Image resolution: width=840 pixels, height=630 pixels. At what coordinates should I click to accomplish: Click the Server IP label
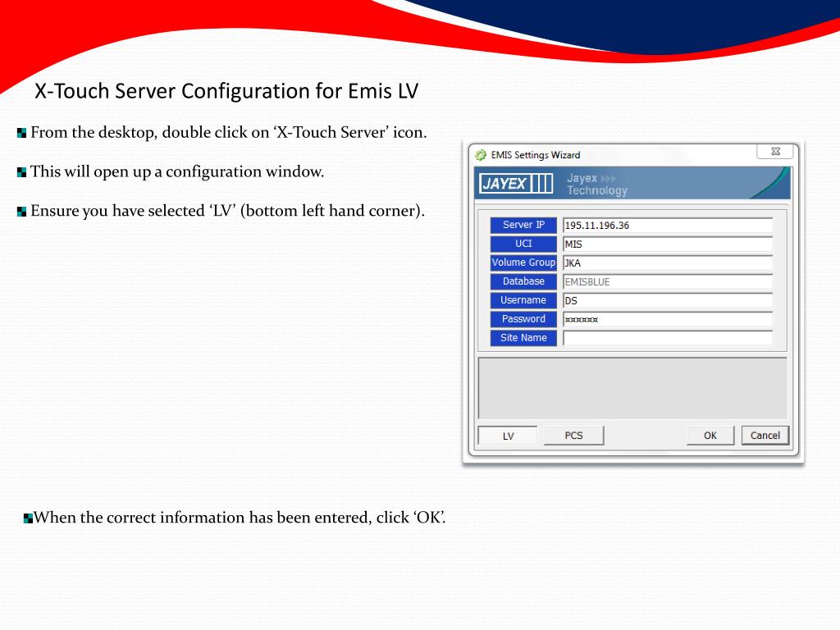pos(523,225)
